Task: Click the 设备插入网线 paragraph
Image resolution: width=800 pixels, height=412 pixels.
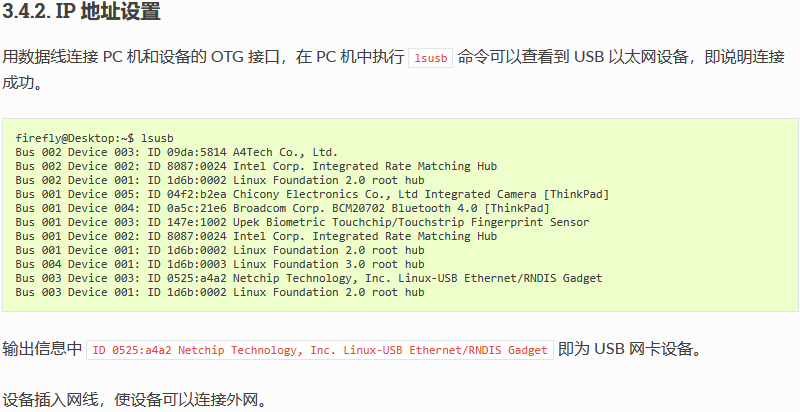Action: pos(135,400)
